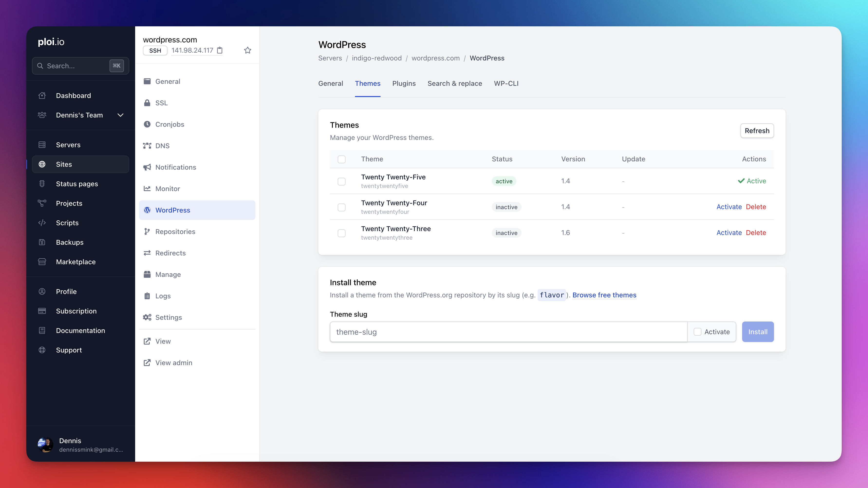The height and width of the screenshot is (488, 868).
Task: Expand the Dennis's Team chevron
Action: 120,115
